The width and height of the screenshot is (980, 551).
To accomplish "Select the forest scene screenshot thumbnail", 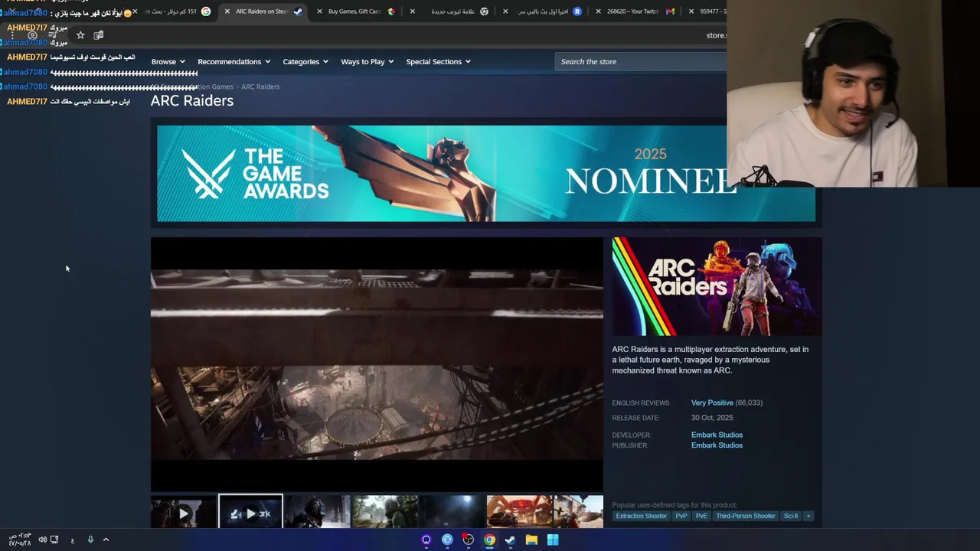I will click(385, 512).
